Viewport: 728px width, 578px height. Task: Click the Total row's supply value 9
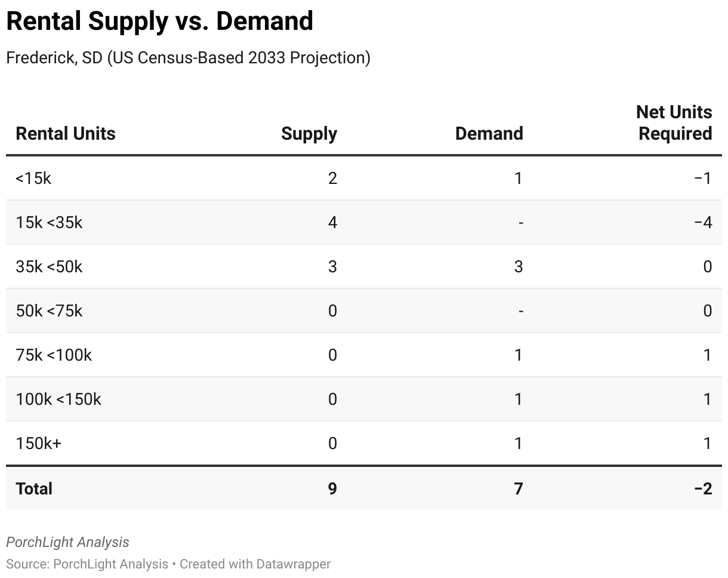pyautogui.click(x=332, y=488)
